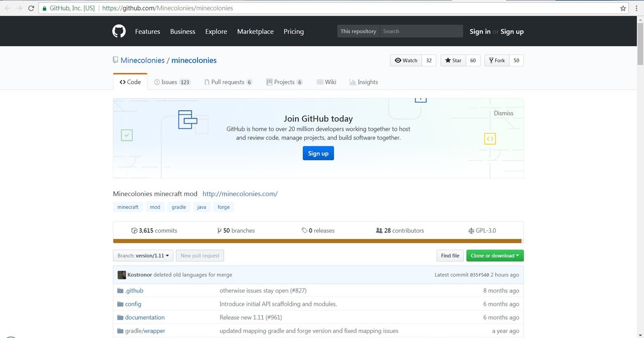Viewport: 644px width, 338px height.
Task: Click Sign in link
Action: tap(480, 31)
